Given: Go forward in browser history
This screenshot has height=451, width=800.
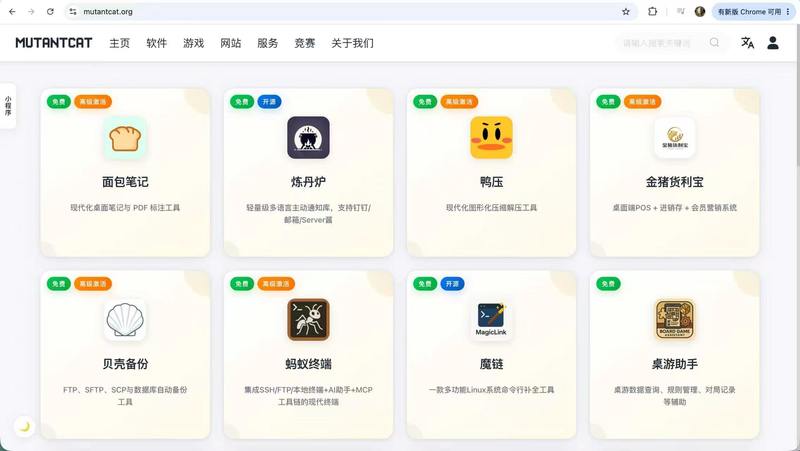Looking at the screenshot, I should (31, 11).
